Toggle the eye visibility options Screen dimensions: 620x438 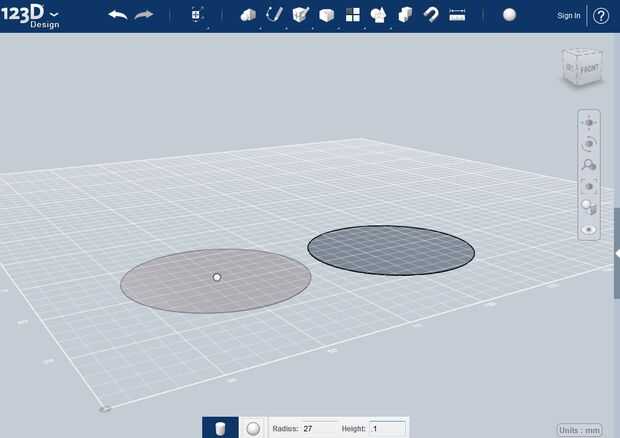click(x=589, y=229)
